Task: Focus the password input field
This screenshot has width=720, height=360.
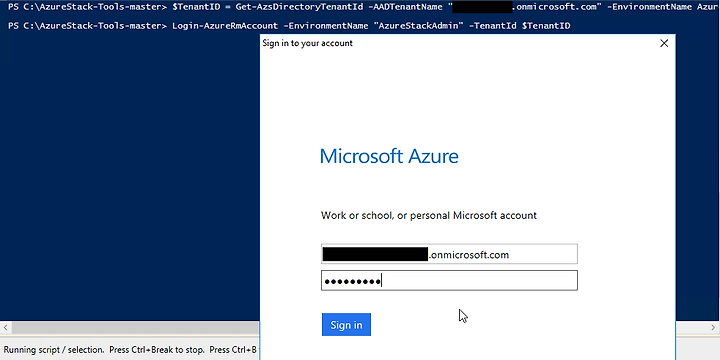Action: pyautogui.click(x=449, y=281)
